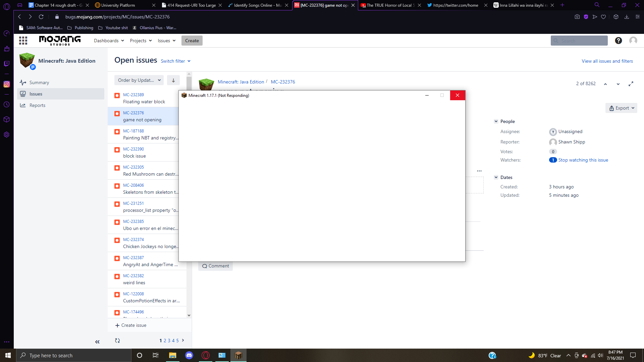Image resolution: width=644 pixels, height=362 pixels.
Task: Open the Jira app switcher grid icon
Action: coord(23,41)
